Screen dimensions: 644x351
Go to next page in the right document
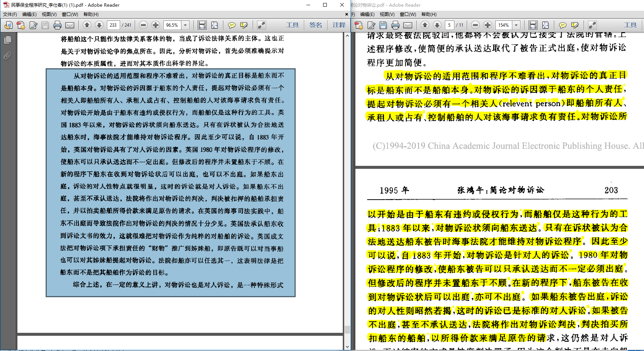pyautogui.click(x=437, y=25)
